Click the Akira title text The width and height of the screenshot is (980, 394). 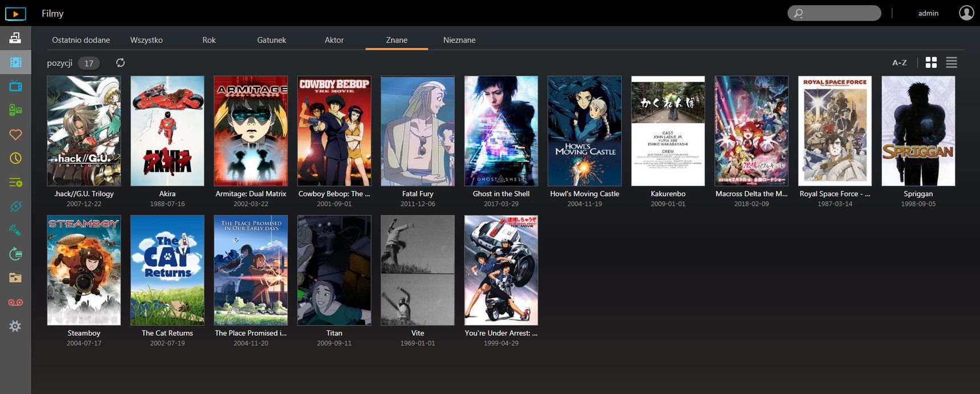click(x=168, y=194)
